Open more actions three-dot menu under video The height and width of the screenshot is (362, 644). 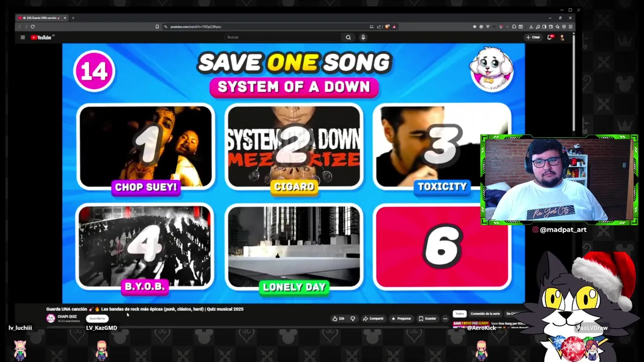445,319
